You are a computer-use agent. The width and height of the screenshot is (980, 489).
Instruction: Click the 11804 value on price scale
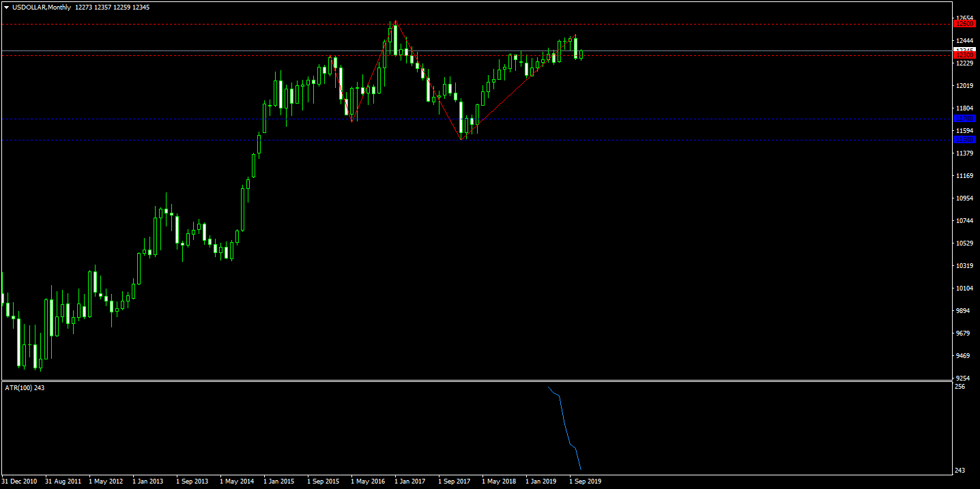coord(964,108)
